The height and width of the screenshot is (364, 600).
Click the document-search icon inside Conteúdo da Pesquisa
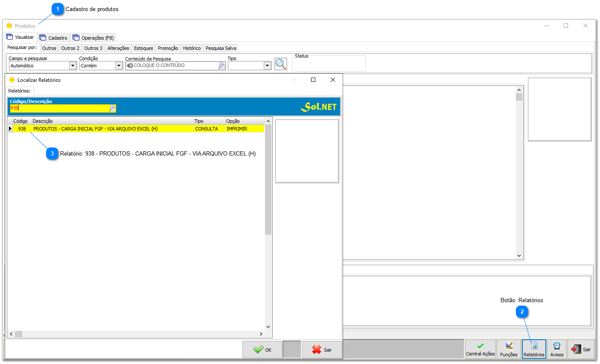tap(221, 65)
